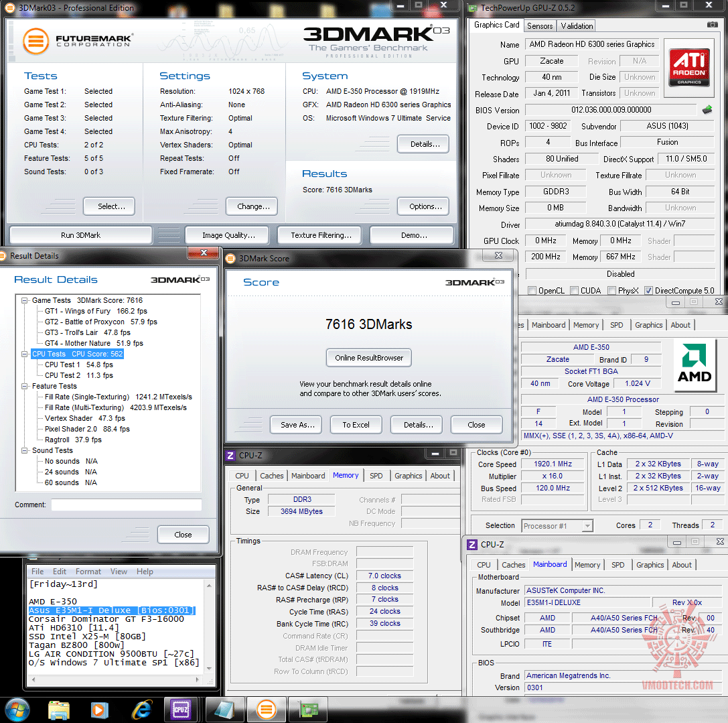Click the GPU-Z camera screenshot icon
The width and height of the screenshot is (728, 723).
(x=712, y=25)
